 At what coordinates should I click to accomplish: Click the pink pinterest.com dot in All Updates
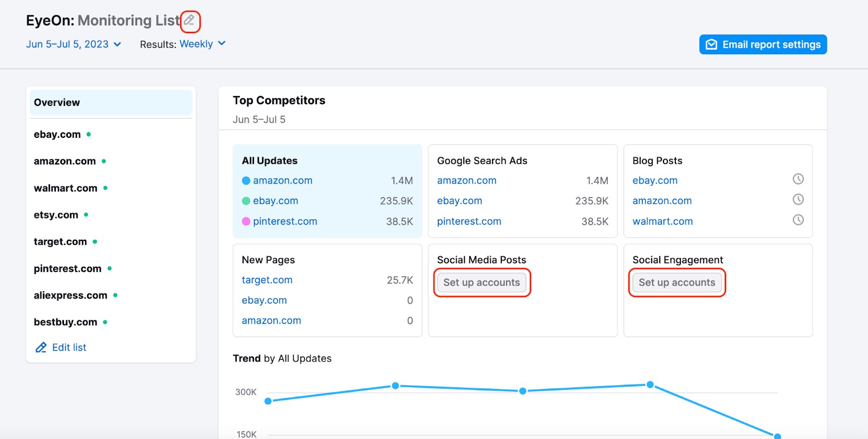click(x=246, y=221)
